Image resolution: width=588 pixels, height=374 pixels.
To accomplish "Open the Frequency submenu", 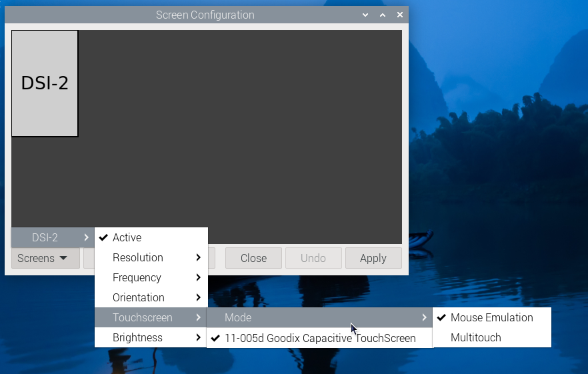I will click(x=151, y=277).
